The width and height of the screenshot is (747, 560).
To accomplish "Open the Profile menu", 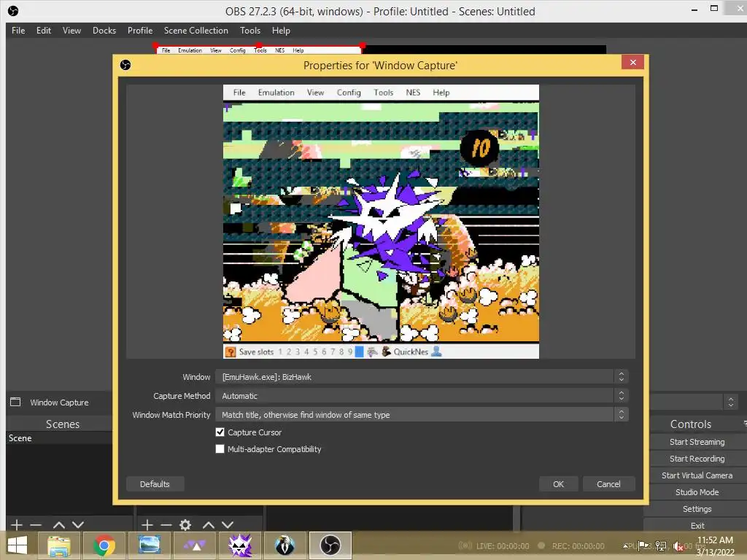I will click(139, 31).
